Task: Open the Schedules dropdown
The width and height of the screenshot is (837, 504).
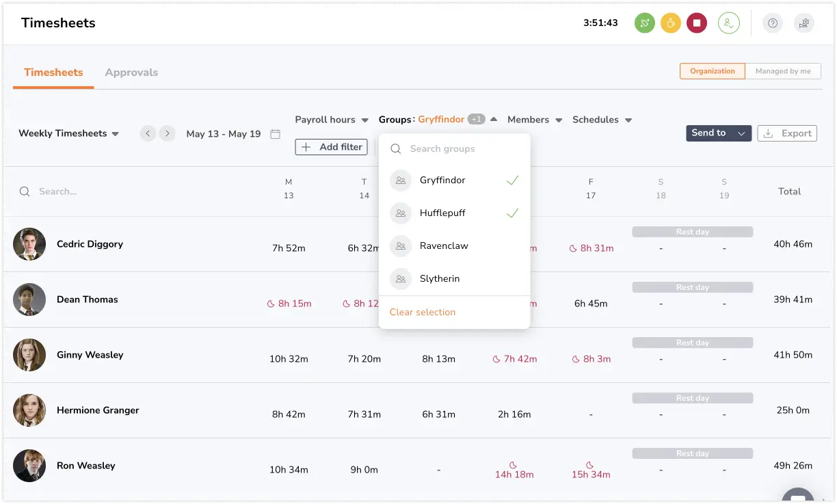Action: 601,120
